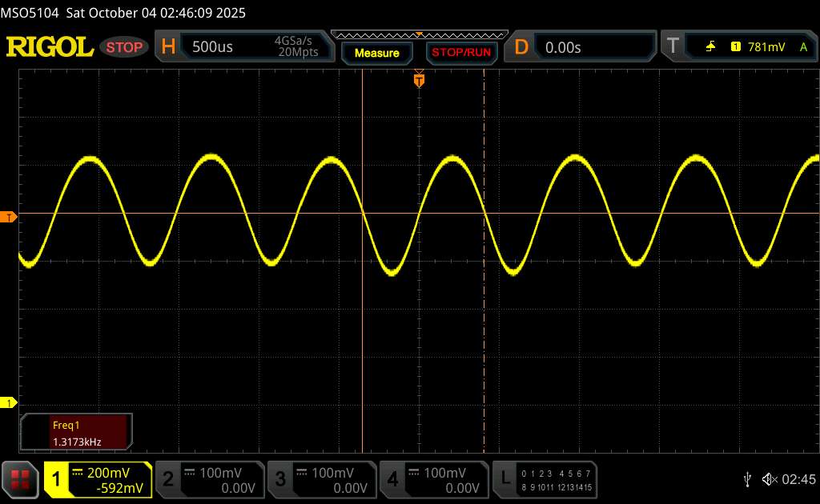Open the function navigation grid icon

pos(21,479)
